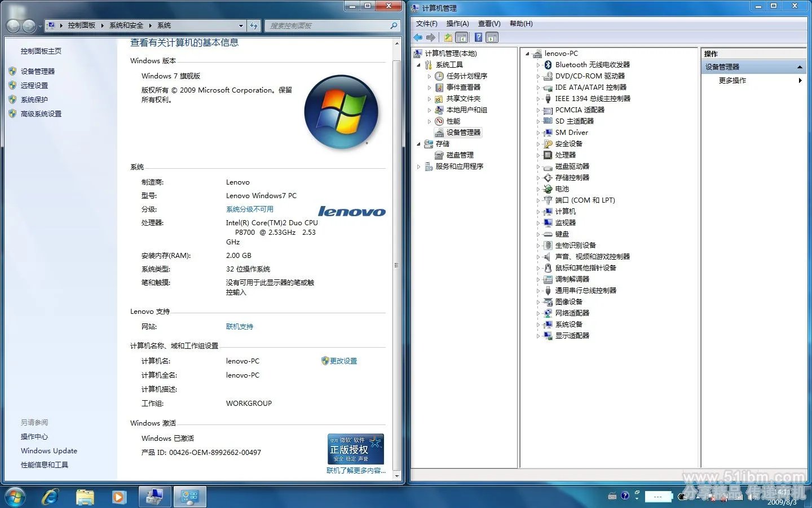Collapse the 存储 tree node
Screen dimensions: 812x508
pyautogui.click(x=418, y=144)
